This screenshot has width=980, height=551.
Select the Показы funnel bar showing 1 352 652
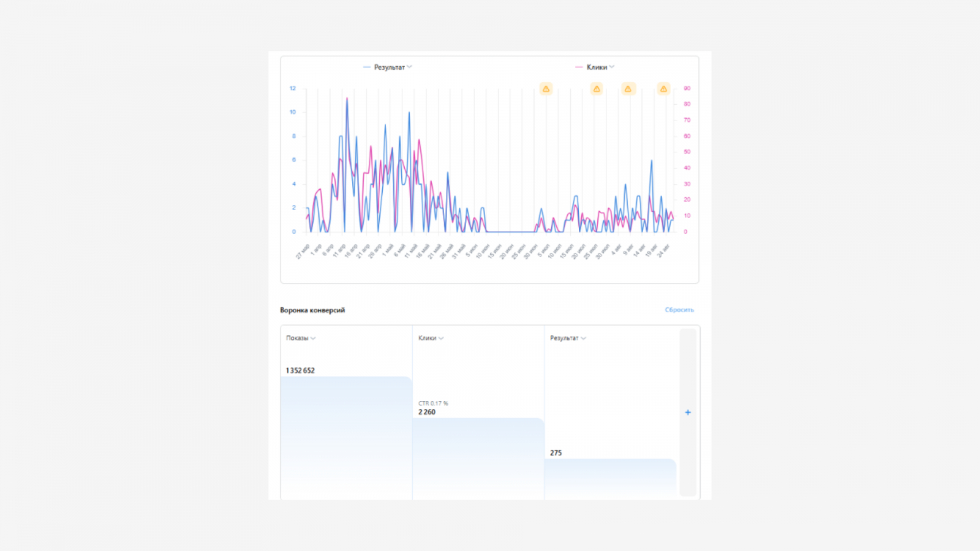[x=346, y=438]
